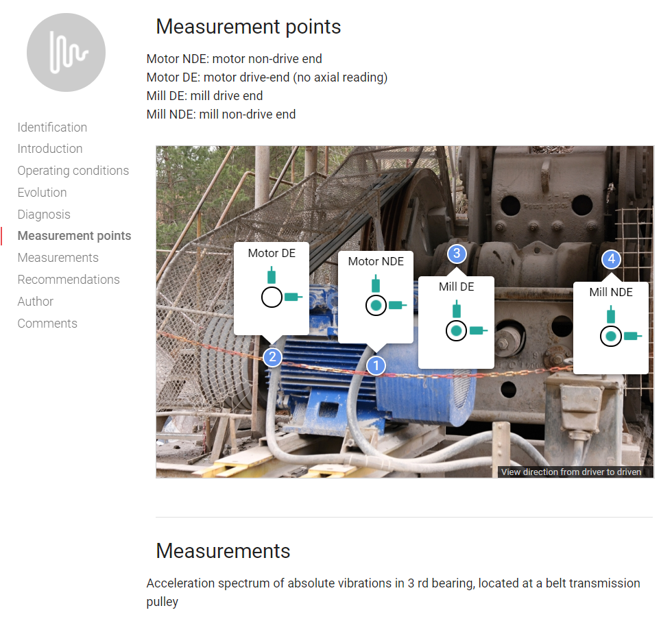The width and height of the screenshot is (672, 619).
Task: Click the Motor DE empty axial circle icon
Action: [x=272, y=297]
